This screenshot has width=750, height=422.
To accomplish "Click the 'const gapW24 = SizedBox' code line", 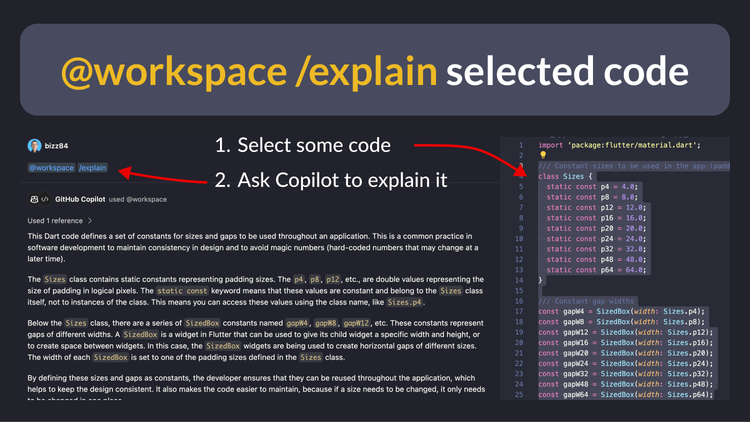I will [x=626, y=364].
